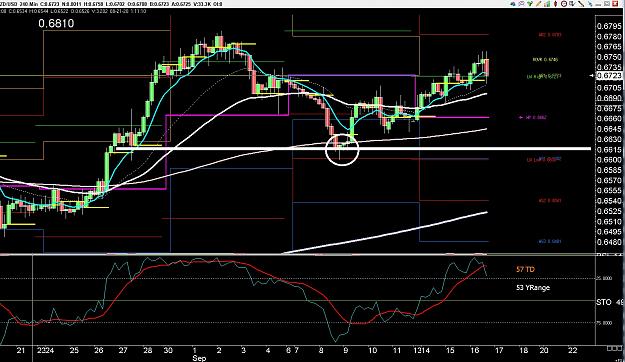The height and width of the screenshot is (362, 625).
Task: Click the 53 YRange indicator label
Action: (533, 287)
